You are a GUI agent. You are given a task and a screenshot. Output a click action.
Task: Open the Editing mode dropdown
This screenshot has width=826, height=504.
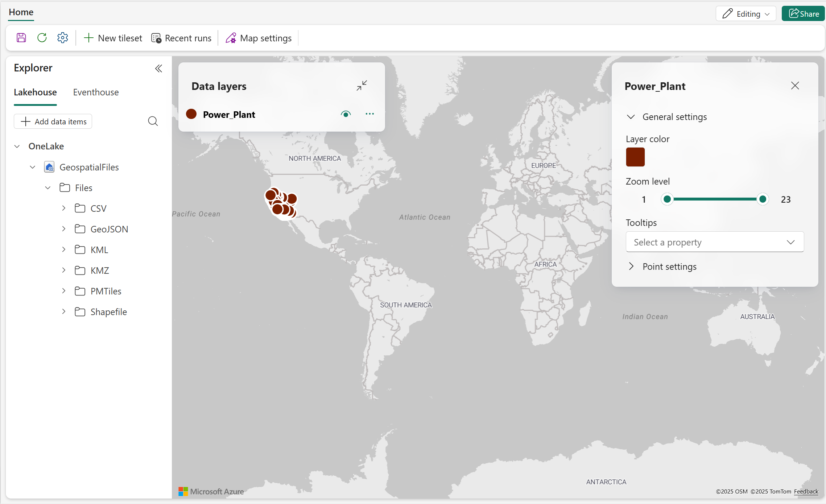pos(746,14)
